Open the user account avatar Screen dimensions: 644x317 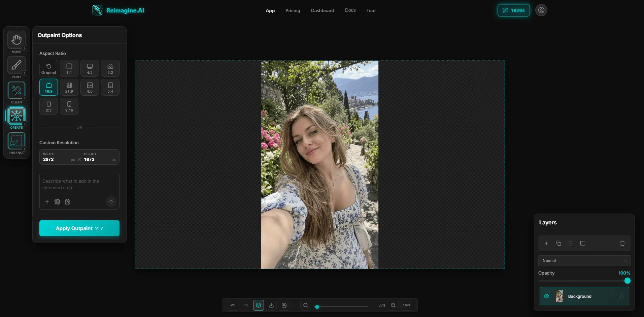[x=541, y=10]
